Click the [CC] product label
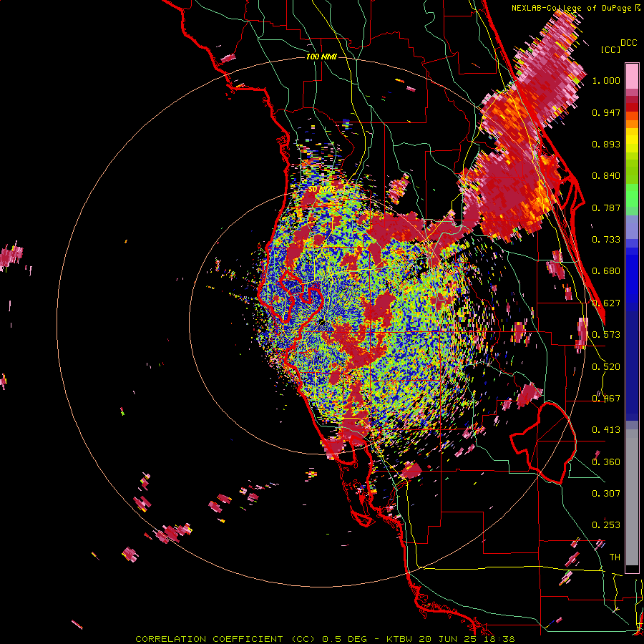 coord(610,49)
